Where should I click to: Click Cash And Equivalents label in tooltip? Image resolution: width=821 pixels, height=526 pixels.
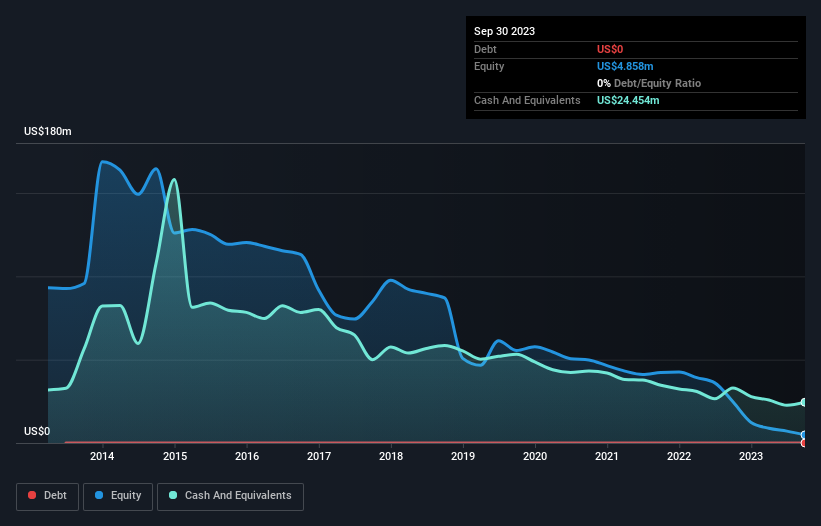pyautogui.click(x=527, y=100)
